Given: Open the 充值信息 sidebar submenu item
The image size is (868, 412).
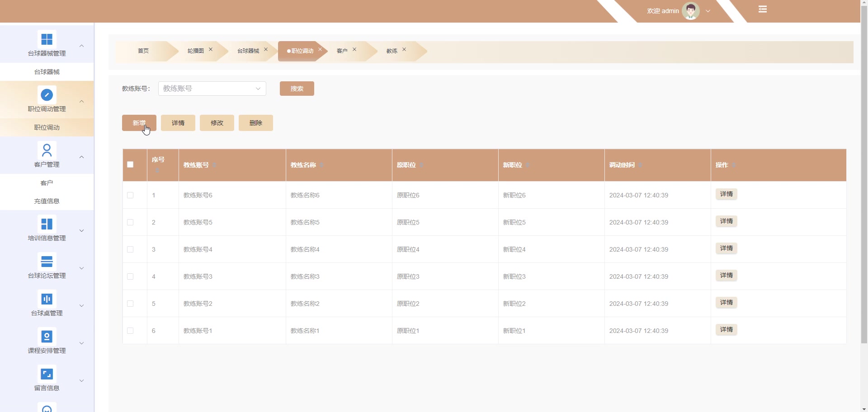Looking at the screenshot, I should [x=47, y=201].
